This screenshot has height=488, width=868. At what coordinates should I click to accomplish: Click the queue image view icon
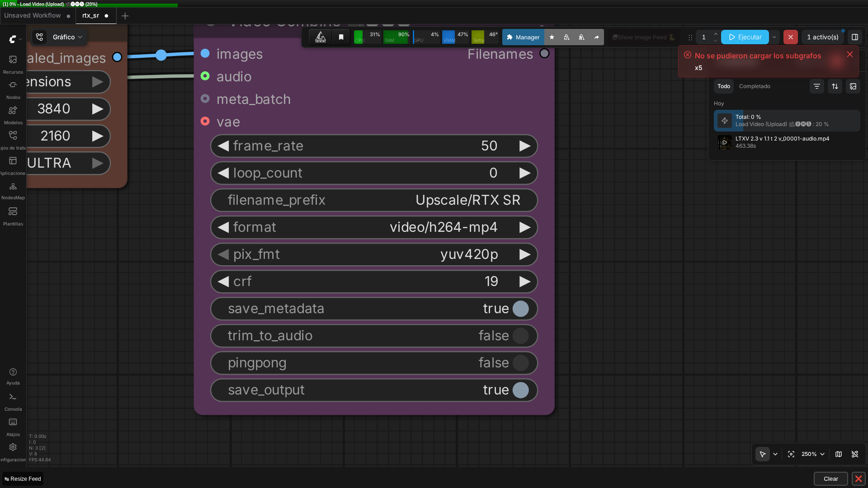(853, 86)
